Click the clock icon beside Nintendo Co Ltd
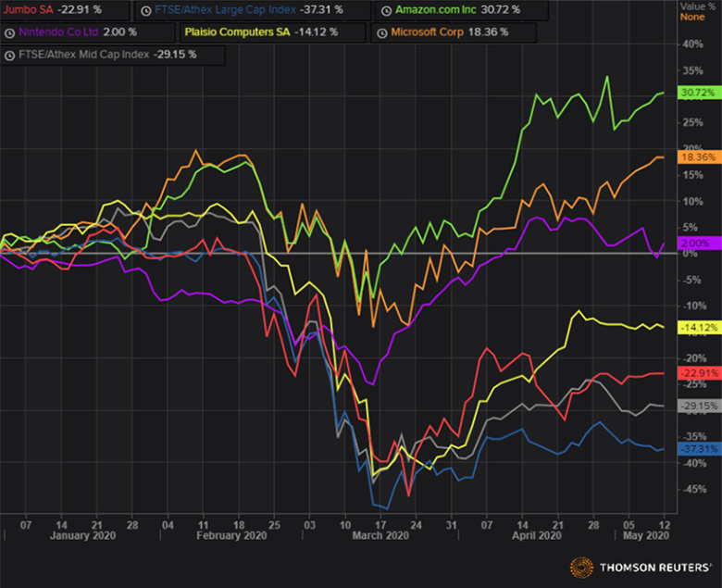Viewport: 722px width, 588px height. pyautogui.click(x=9, y=33)
